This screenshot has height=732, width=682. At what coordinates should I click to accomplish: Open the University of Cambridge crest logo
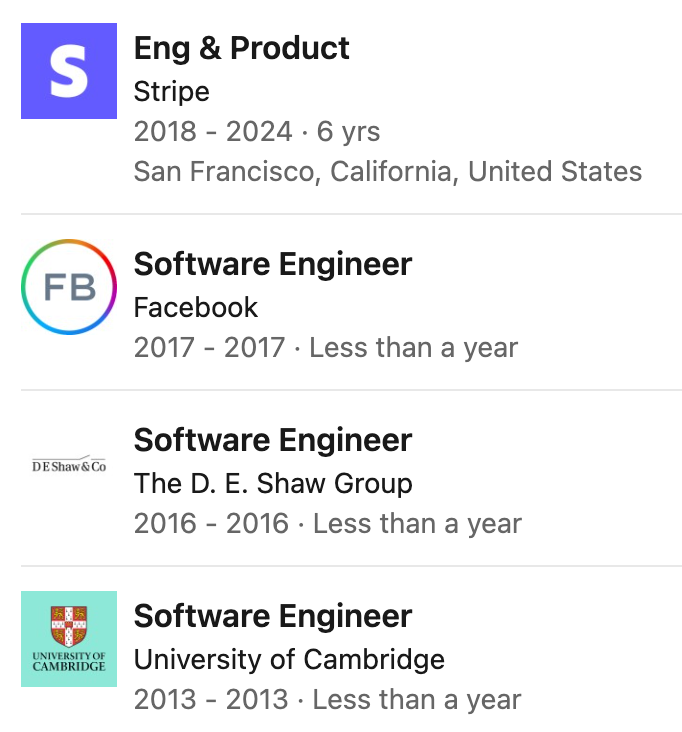coord(69,639)
